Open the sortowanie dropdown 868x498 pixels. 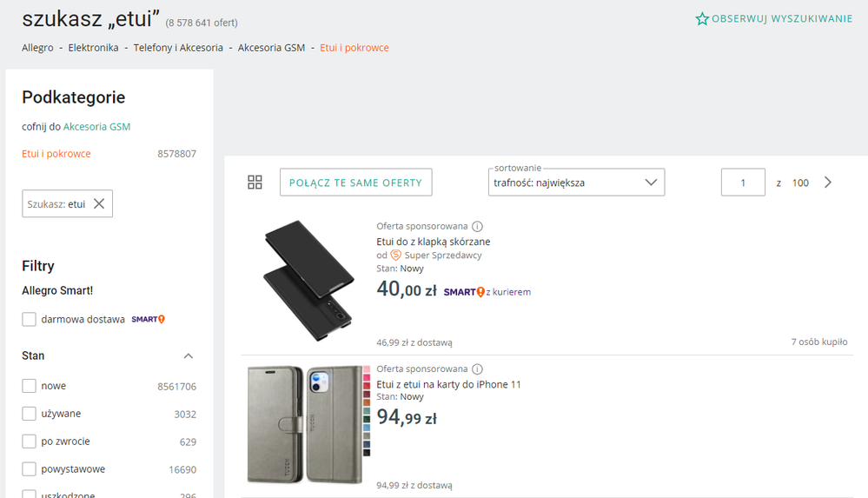tap(576, 183)
